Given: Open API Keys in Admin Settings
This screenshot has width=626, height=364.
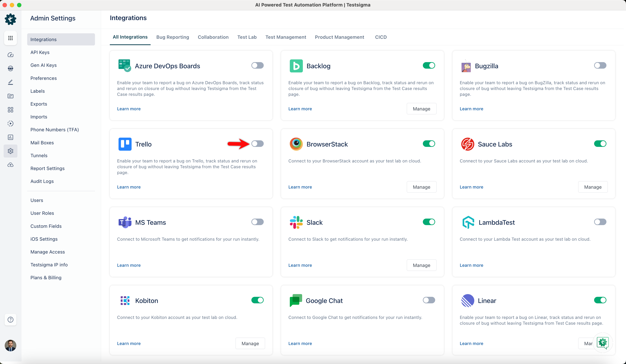Looking at the screenshot, I should [40, 52].
